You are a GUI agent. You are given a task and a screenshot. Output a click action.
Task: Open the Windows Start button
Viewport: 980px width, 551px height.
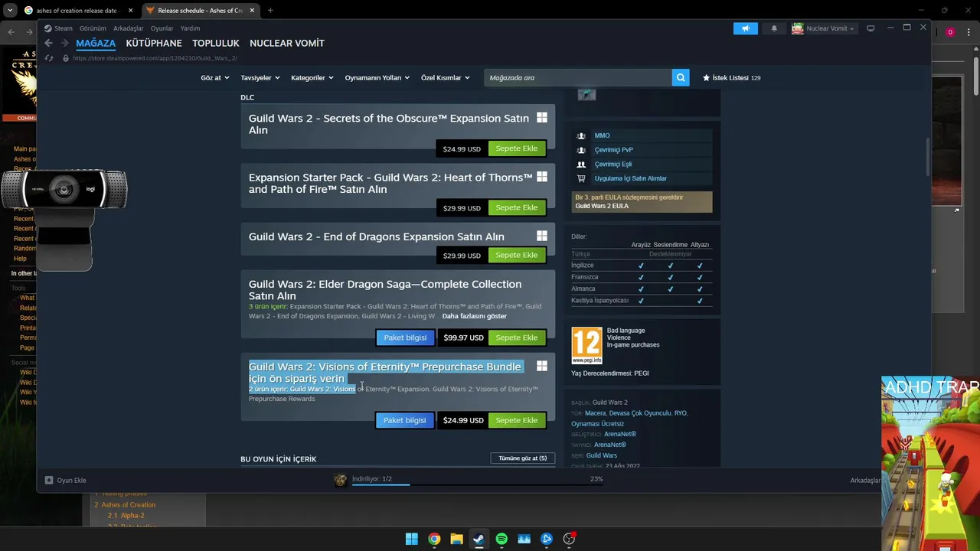point(411,539)
